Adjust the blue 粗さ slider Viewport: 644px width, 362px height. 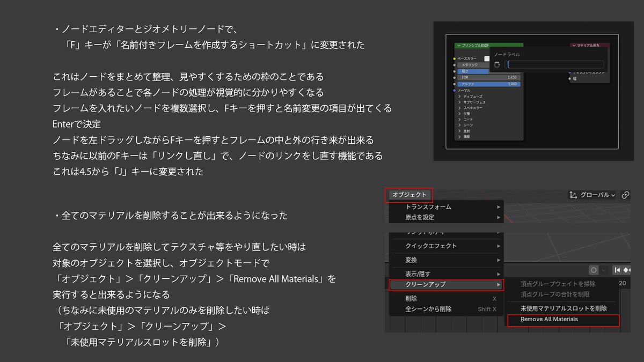point(473,71)
